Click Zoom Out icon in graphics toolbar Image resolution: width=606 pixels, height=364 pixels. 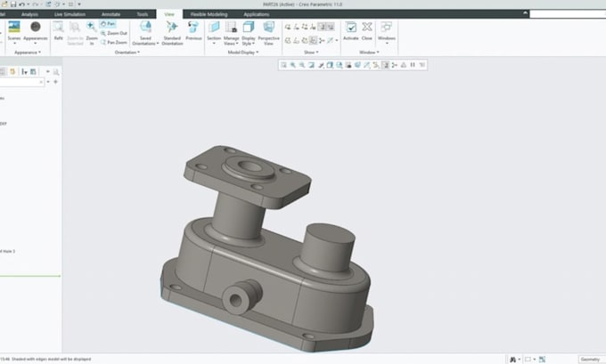pyautogui.click(x=302, y=65)
